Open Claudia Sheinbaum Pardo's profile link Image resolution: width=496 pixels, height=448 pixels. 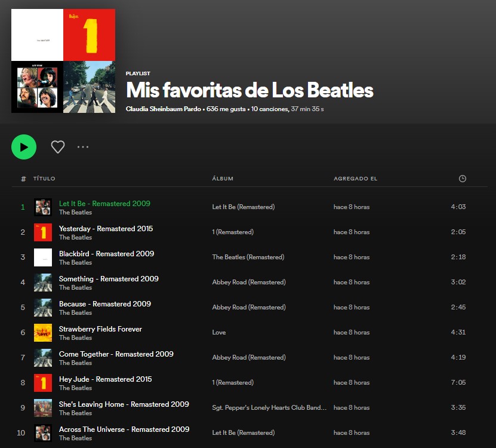[163, 109]
